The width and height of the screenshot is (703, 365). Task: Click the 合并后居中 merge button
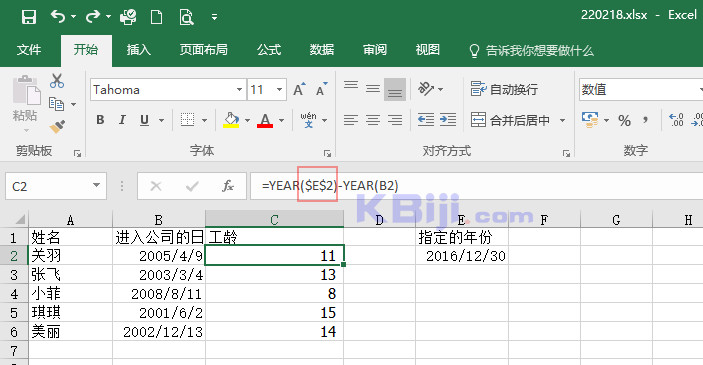510,120
